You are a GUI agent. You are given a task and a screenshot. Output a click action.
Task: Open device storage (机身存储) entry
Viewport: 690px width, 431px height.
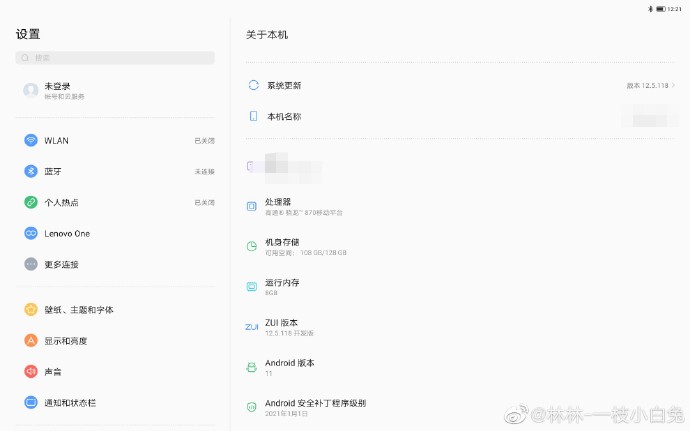(x=460, y=247)
